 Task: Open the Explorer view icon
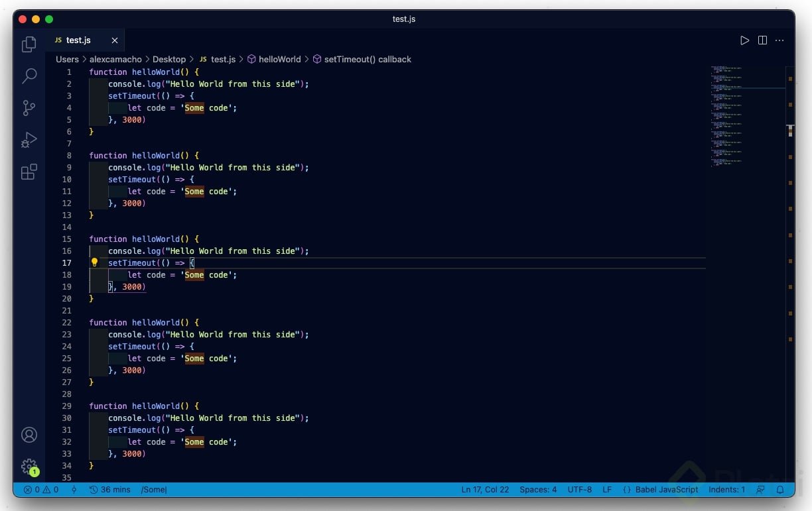pos(29,44)
